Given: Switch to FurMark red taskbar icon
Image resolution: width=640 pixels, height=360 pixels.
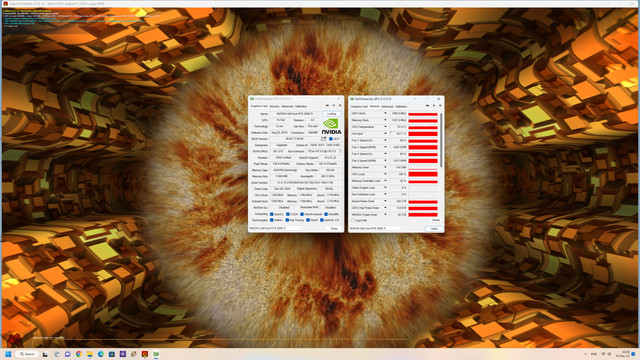Looking at the screenshot, I should click(x=145, y=354).
